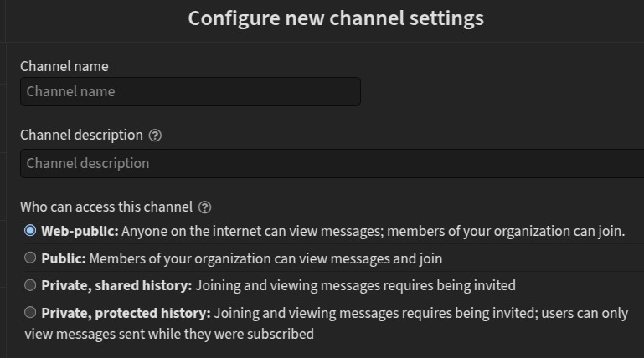Image resolution: width=644 pixels, height=358 pixels.
Task: Choose the Private, shared history radio button
Action: [x=31, y=285]
